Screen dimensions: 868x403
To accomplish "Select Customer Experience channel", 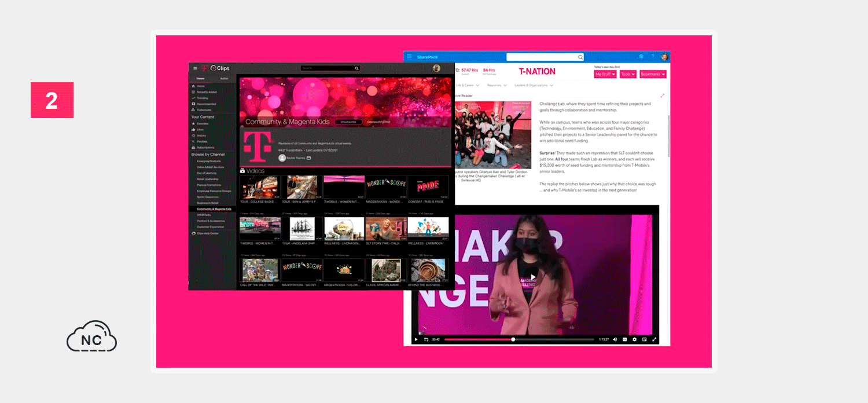I will tap(209, 226).
